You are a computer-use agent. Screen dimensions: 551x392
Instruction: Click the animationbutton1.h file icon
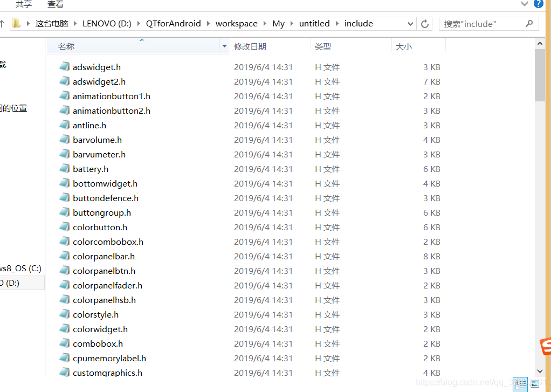64,95
